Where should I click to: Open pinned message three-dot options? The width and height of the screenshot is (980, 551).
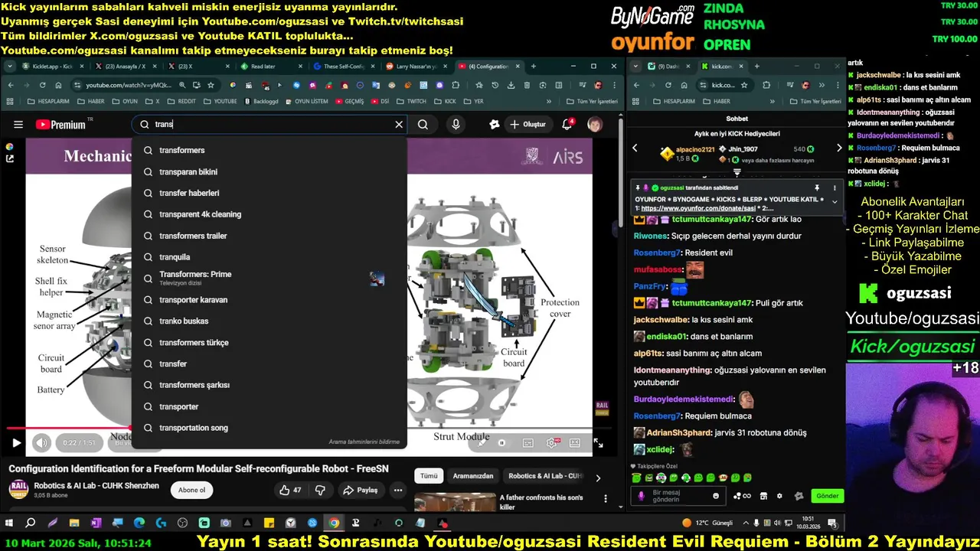tap(835, 187)
